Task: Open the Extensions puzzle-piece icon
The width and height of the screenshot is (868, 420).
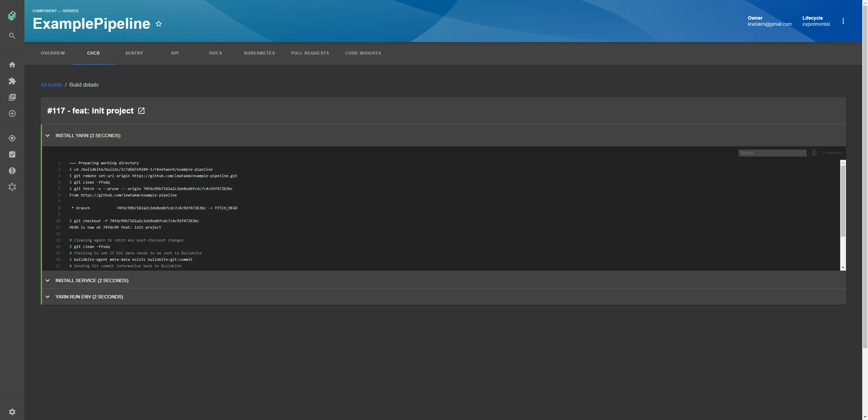Action: click(12, 81)
